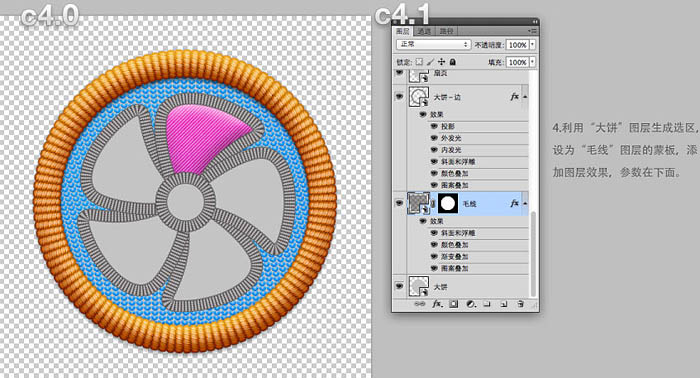Switch to the 通道 channels tab
This screenshot has height=378, width=700.
(x=424, y=31)
